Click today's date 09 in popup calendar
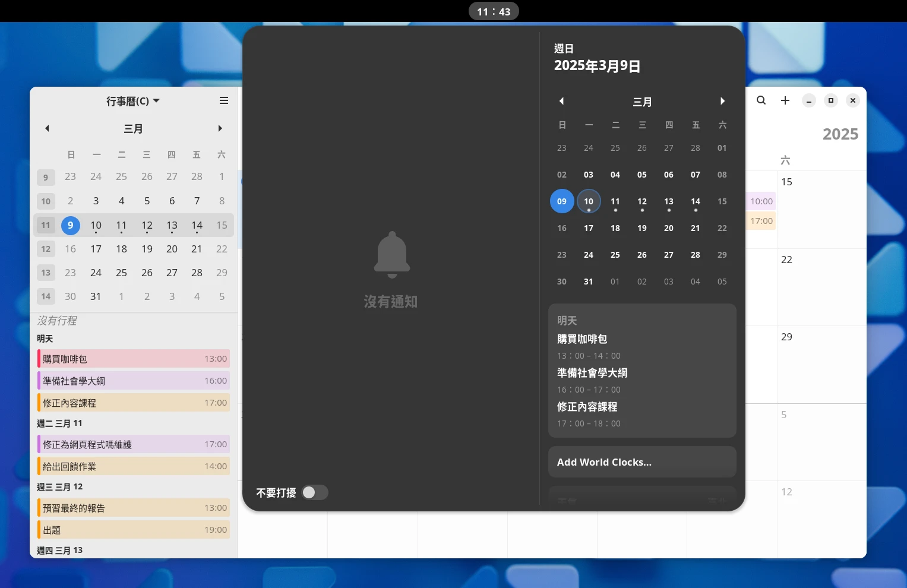The width and height of the screenshot is (907, 588). tap(561, 201)
